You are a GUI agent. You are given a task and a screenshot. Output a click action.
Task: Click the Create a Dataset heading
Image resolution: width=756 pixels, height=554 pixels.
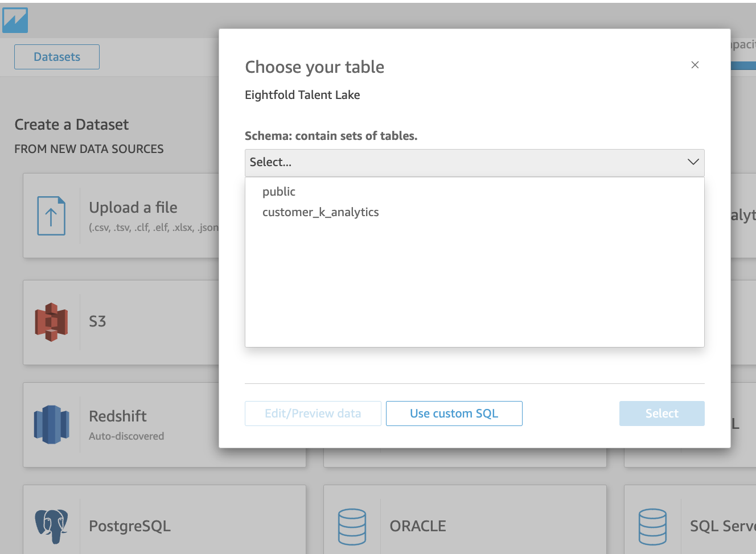coord(72,125)
